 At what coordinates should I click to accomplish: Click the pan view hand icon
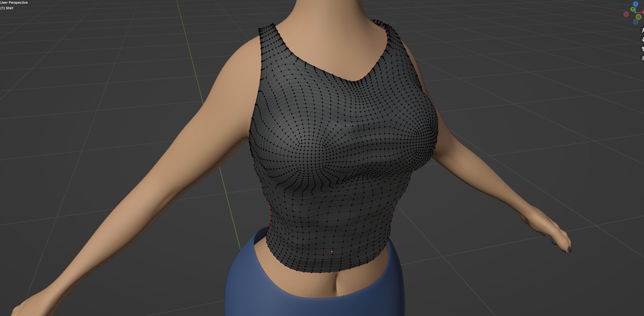642,39
